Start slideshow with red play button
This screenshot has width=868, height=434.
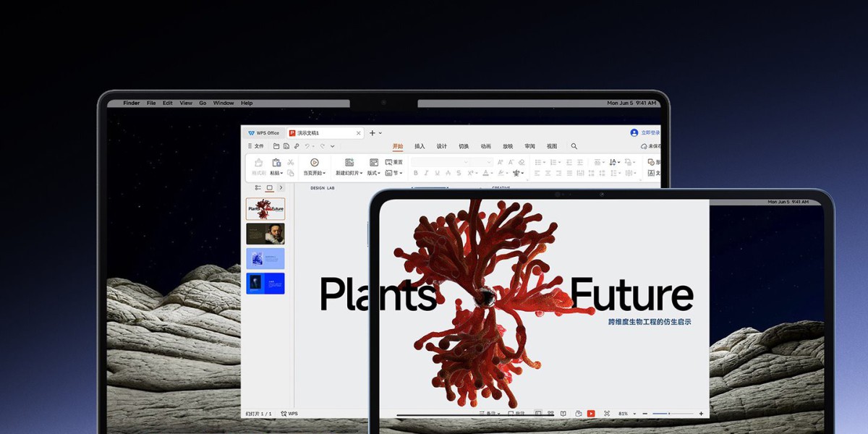click(x=591, y=413)
